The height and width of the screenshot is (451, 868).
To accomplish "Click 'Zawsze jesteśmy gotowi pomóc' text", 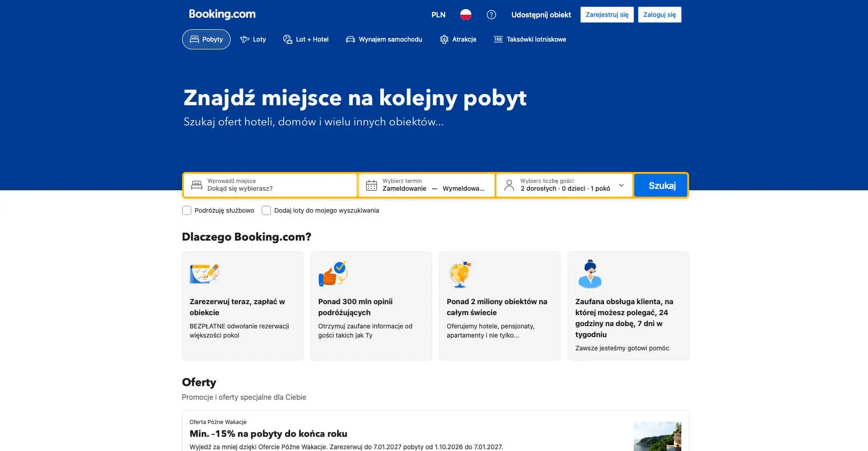I will (622, 348).
